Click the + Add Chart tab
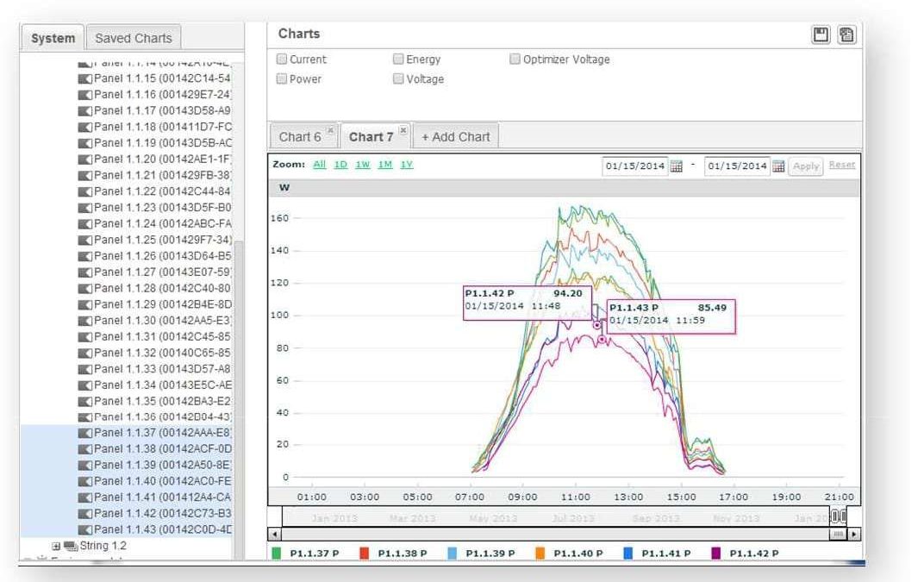Screen dimensions: 924x582 coord(455,137)
